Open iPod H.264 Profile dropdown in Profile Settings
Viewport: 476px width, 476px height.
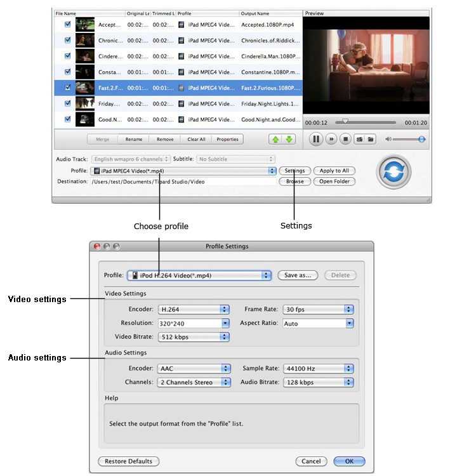coord(199,275)
